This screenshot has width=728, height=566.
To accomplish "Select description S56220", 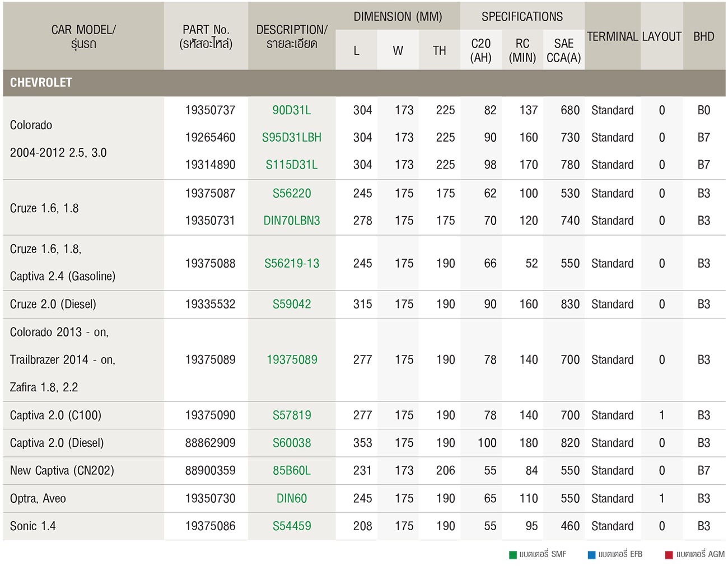I will click(292, 194).
